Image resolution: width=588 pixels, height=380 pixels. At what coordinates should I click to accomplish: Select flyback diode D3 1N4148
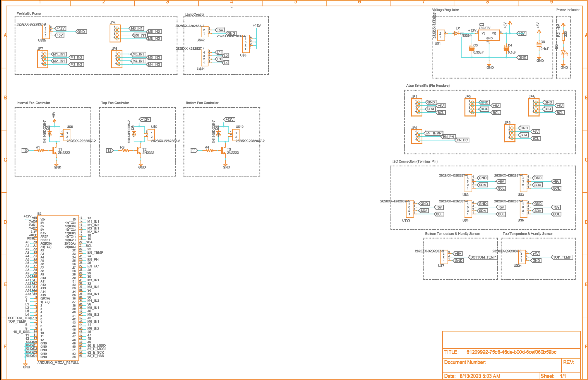click(x=50, y=133)
